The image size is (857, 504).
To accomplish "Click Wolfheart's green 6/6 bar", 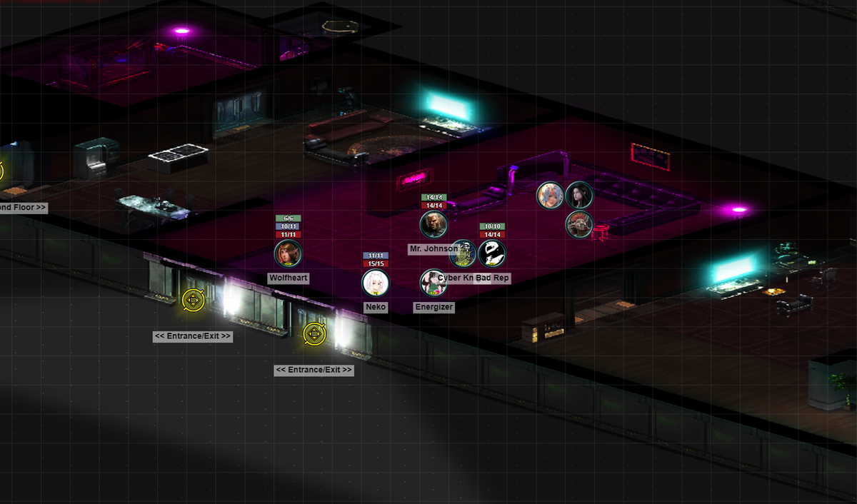I will pos(288,218).
